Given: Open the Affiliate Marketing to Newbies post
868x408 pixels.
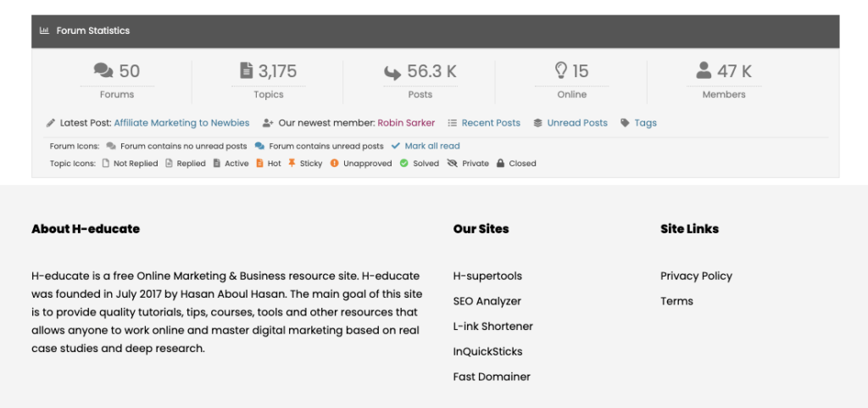Looking at the screenshot, I should coord(181,123).
